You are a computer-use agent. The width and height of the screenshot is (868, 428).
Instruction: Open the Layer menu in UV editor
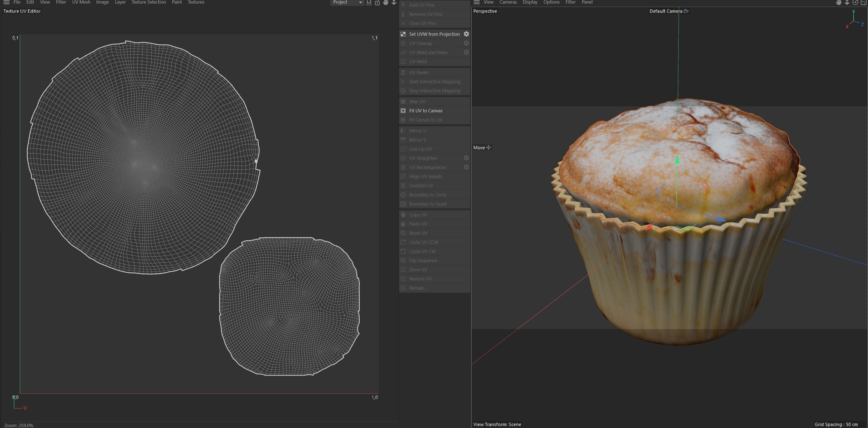coord(120,2)
